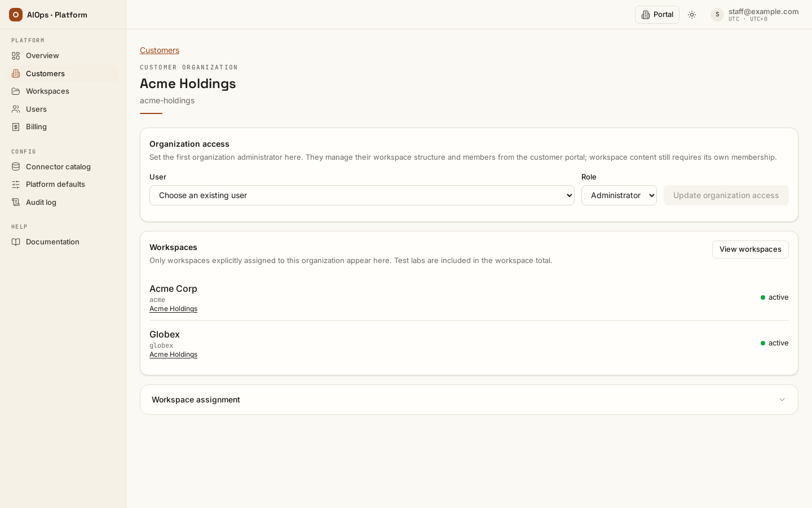Click Update organization access button

[726, 195]
